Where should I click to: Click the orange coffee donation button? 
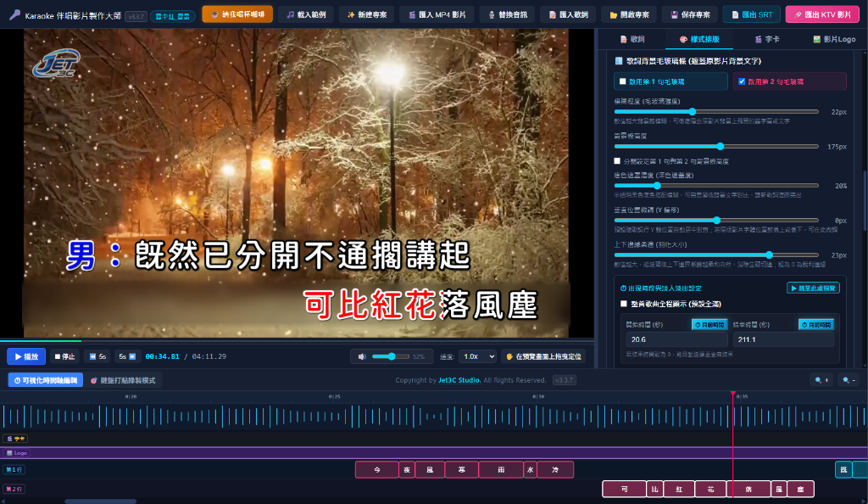tap(237, 14)
